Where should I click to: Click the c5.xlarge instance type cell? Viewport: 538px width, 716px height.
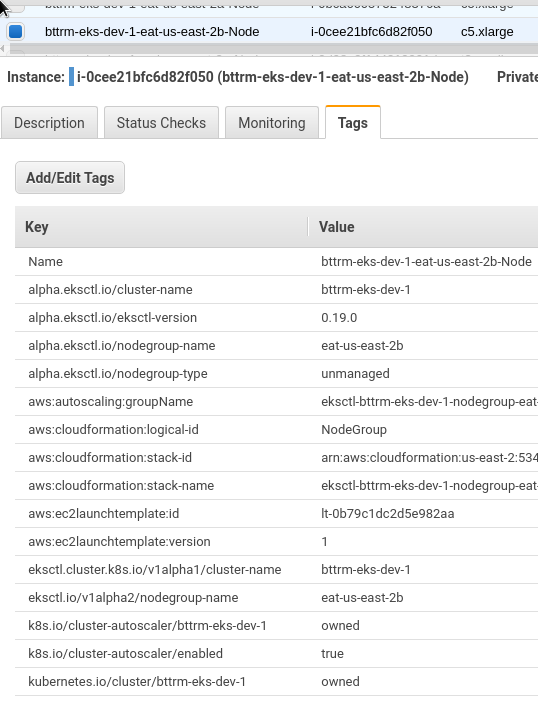click(487, 32)
